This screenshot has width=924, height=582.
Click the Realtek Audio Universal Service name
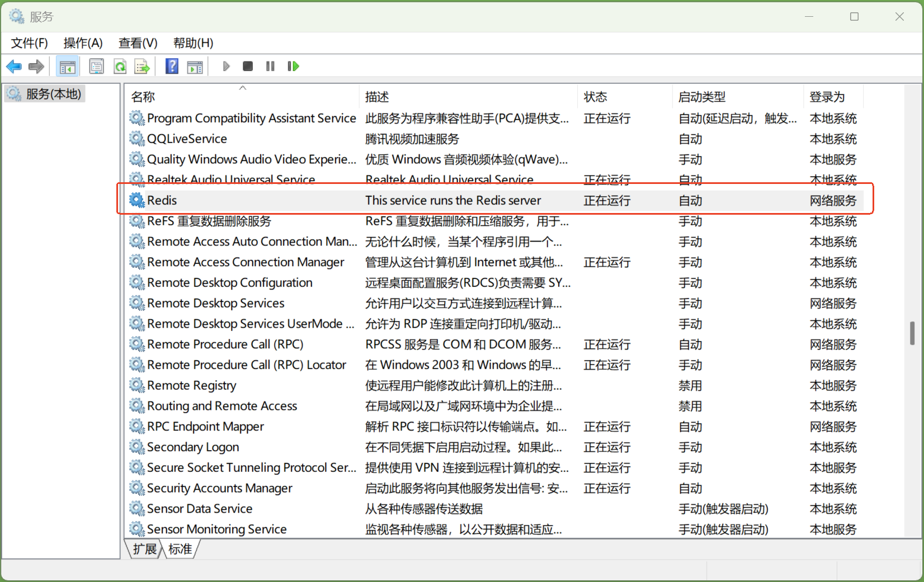point(231,179)
